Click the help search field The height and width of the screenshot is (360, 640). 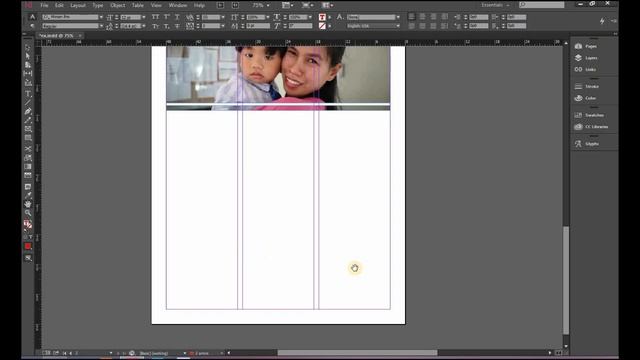point(542,5)
